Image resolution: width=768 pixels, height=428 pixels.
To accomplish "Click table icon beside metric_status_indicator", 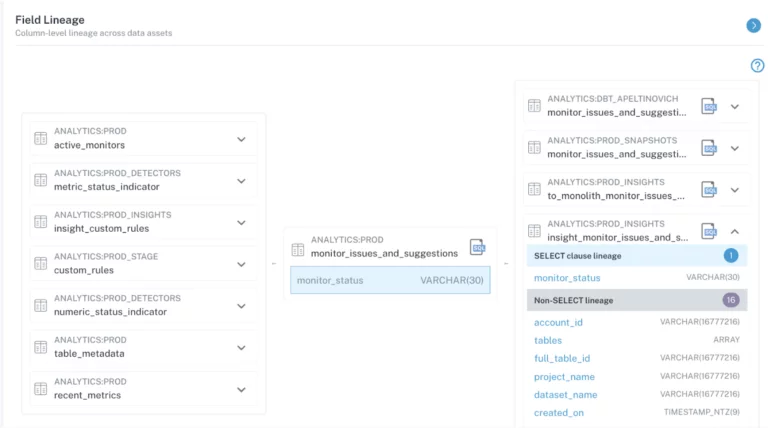I will 41,180.
